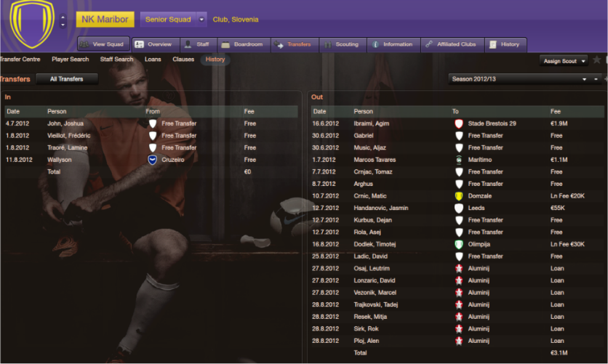Click the View Squad button
The image size is (608, 364).
[x=103, y=44]
